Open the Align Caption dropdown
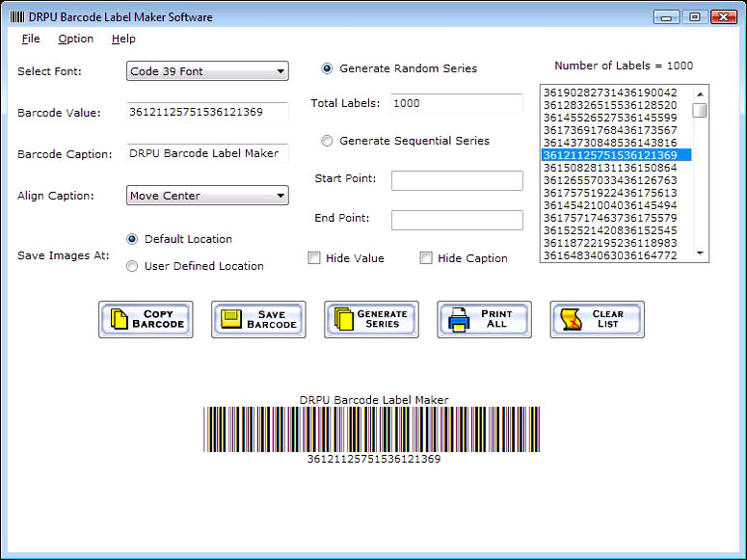This screenshot has width=747, height=560. coord(207,196)
